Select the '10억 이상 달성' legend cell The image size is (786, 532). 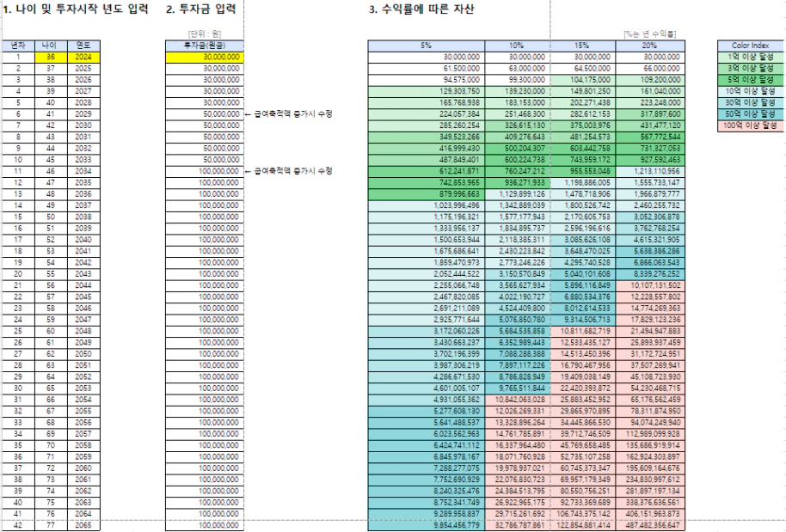tap(751, 91)
